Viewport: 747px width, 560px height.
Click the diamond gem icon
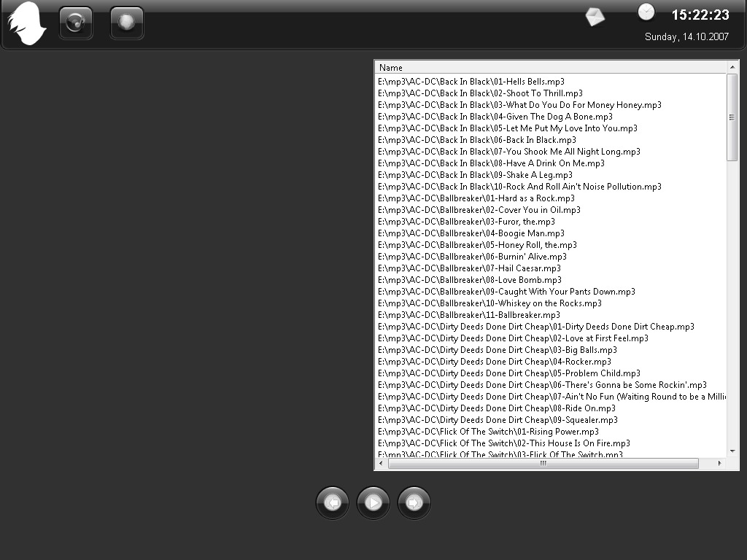[x=595, y=17]
